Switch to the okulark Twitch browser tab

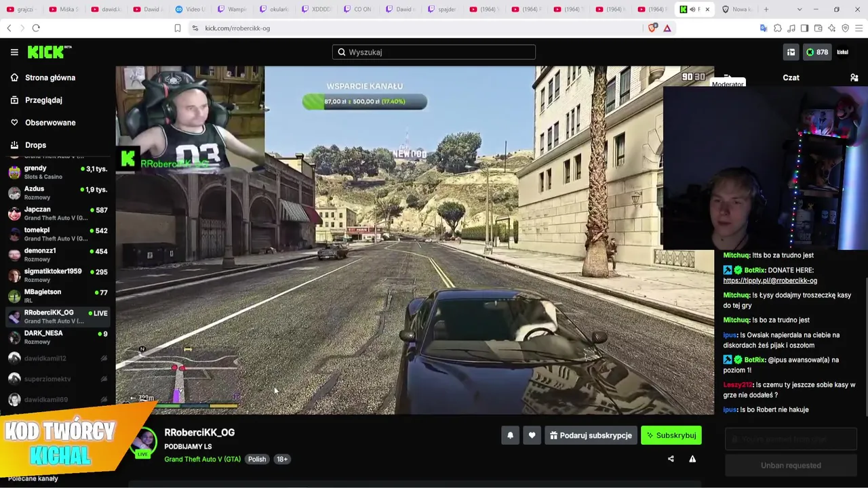[275, 9]
